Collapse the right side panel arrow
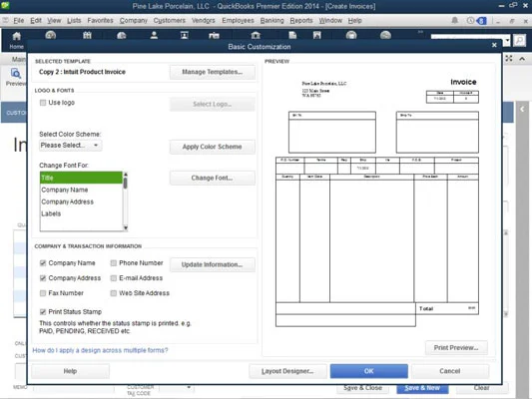Viewport: 532px width, 399px height. pyautogui.click(x=522, y=109)
